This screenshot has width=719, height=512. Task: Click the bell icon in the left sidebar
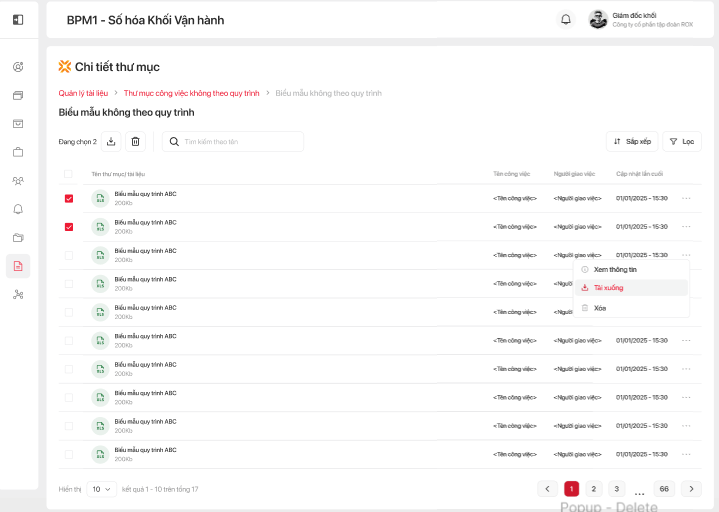(x=18, y=209)
